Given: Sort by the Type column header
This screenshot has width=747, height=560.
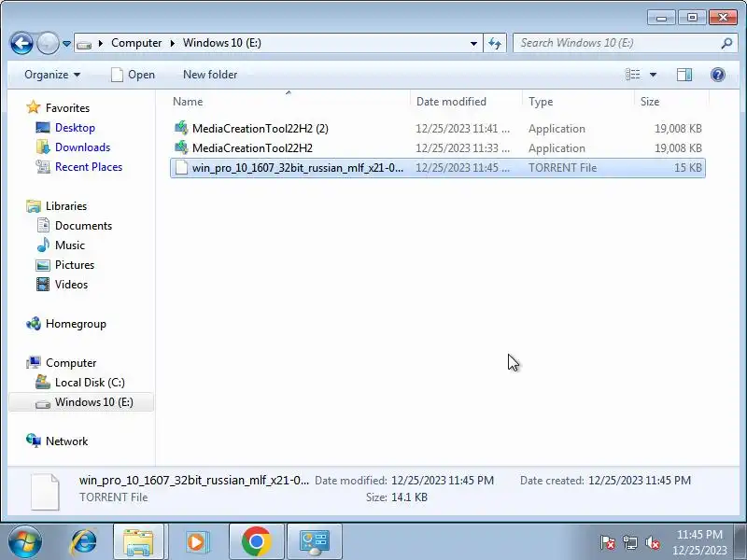Looking at the screenshot, I should (541, 102).
